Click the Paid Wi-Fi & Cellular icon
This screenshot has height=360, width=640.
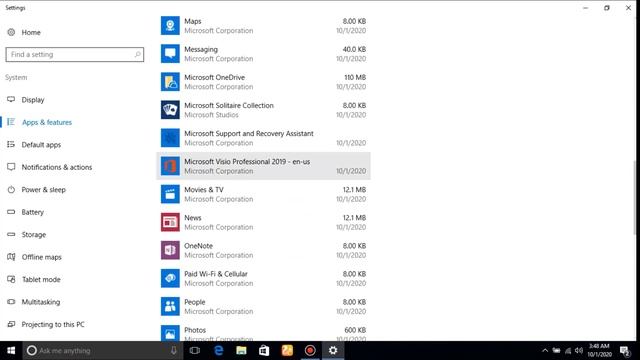pyautogui.click(x=170, y=278)
